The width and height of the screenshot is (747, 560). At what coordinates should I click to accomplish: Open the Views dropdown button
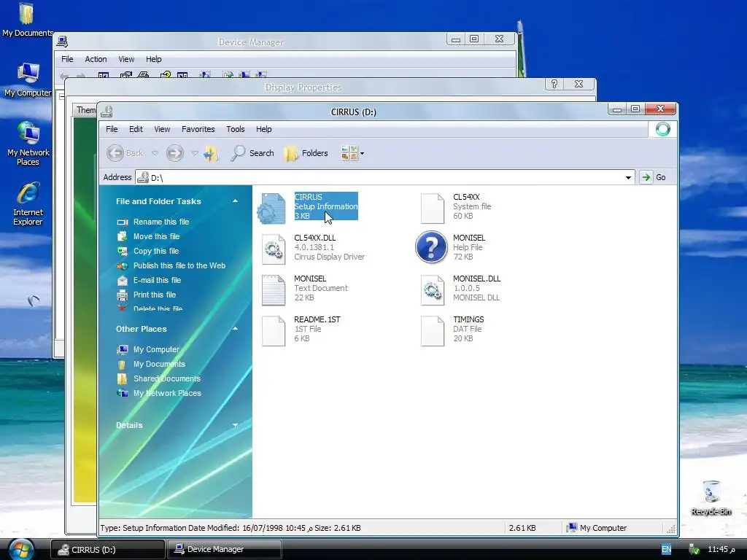[352, 153]
